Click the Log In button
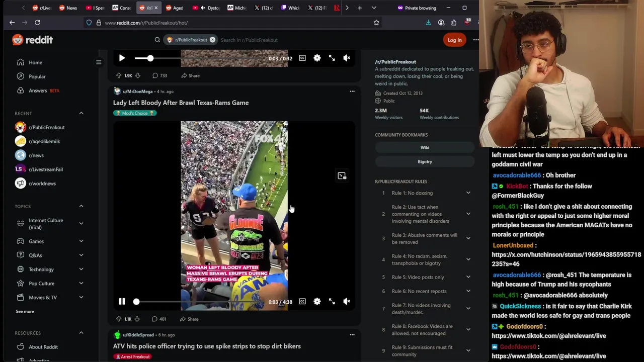Image resolution: width=644 pixels, height=362 pixels. (x=454, y=40)
